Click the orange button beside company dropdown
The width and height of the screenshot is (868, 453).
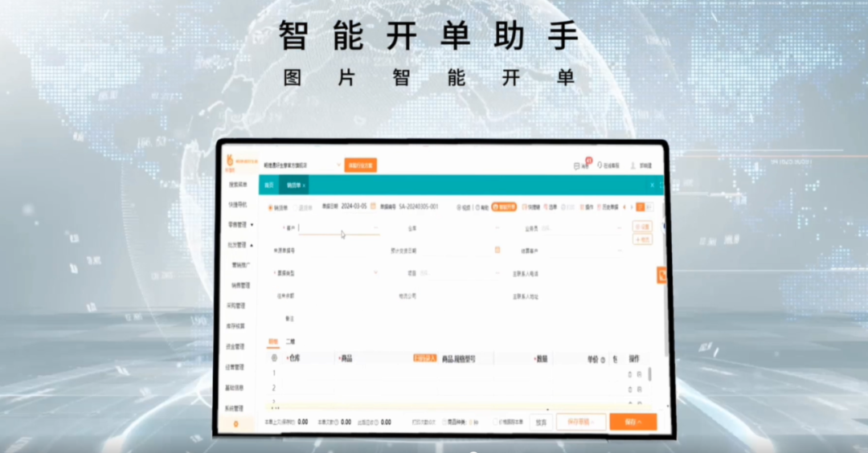(360, 165)
